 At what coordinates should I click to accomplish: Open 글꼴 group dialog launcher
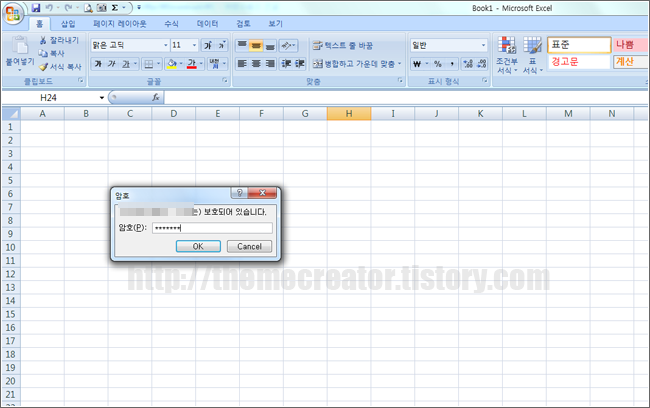click(225, 80)
